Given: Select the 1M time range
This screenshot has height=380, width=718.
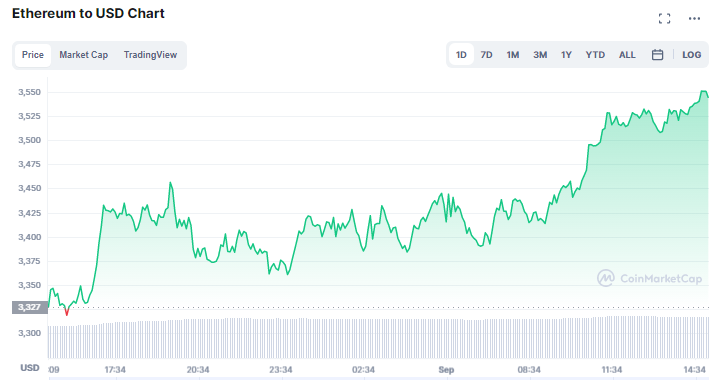Looking at the screenshot, I should (513, 55).
